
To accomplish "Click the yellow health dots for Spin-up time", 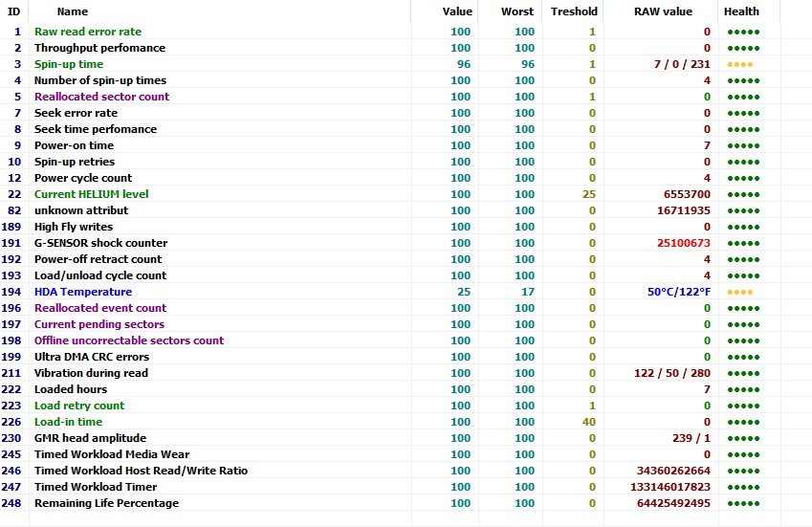I will point(739,65).
